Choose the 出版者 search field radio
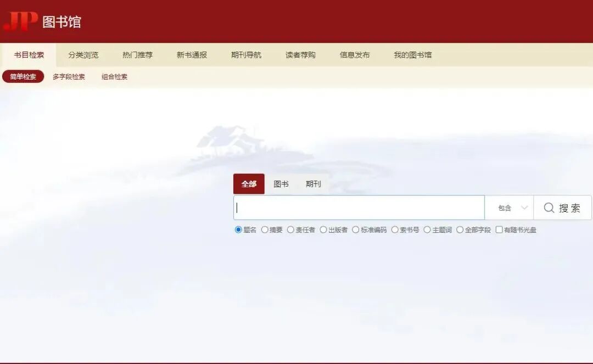Screen dimensions: 593x364 coord(323,230)
